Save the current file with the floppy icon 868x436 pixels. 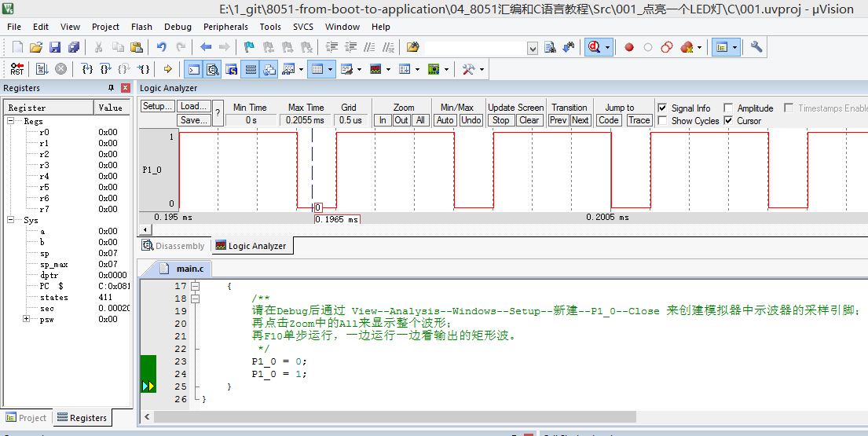pyautogui.click(x=55, y=48)
